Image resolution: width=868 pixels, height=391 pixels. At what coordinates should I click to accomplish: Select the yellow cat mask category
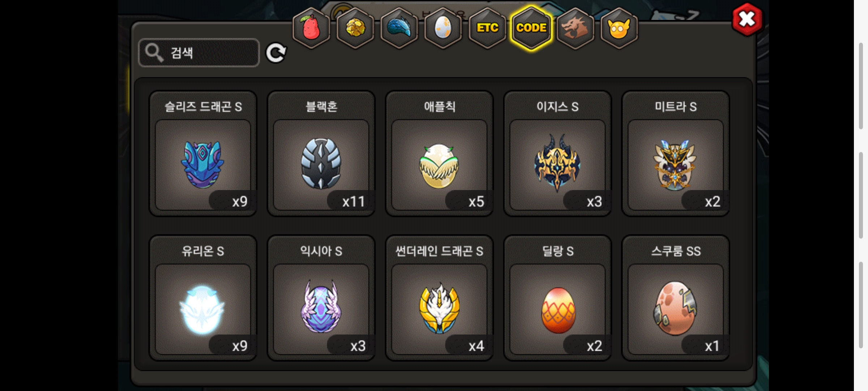619,28
